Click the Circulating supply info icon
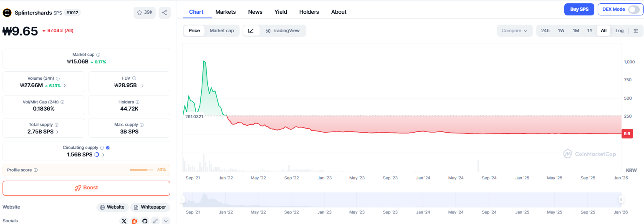This screenshot has height=224, width=644. [102, 148]
